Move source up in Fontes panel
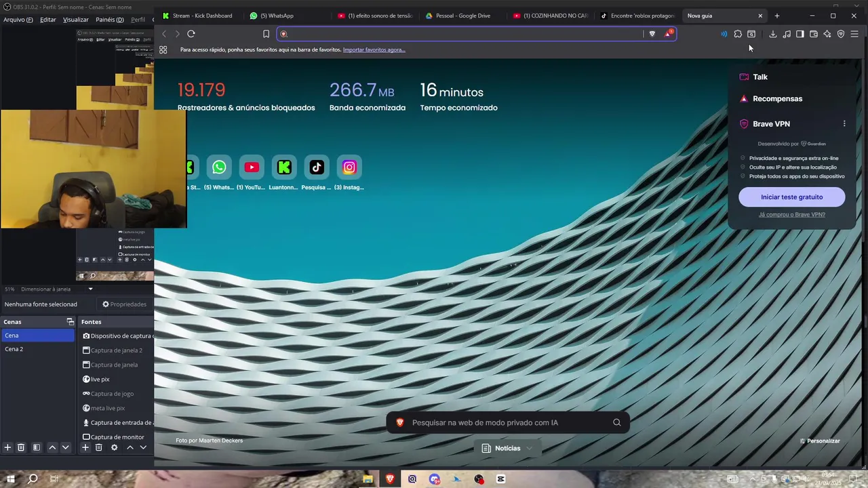Viewport: 868px width, 488px height. point(130,447)
